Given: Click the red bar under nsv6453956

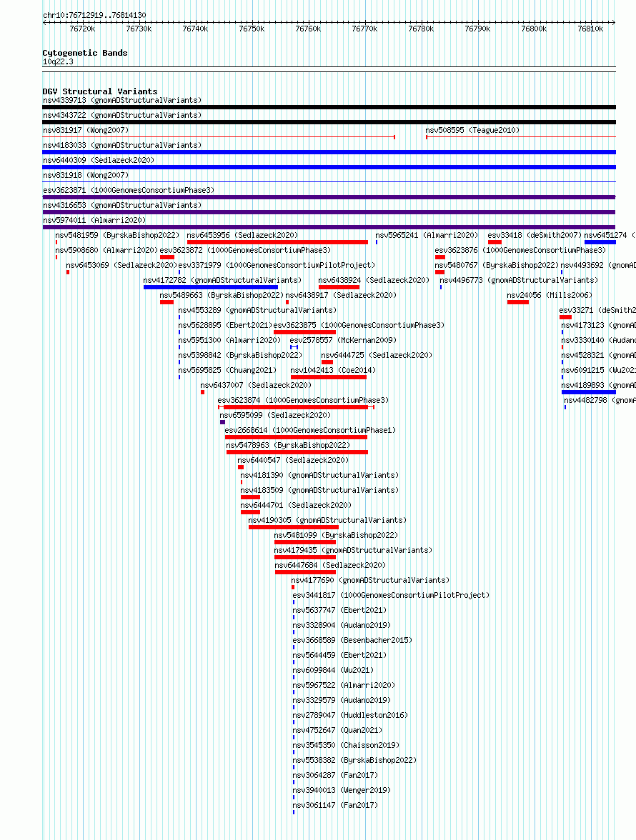Looking at the screenshot, I should point(277,242).
